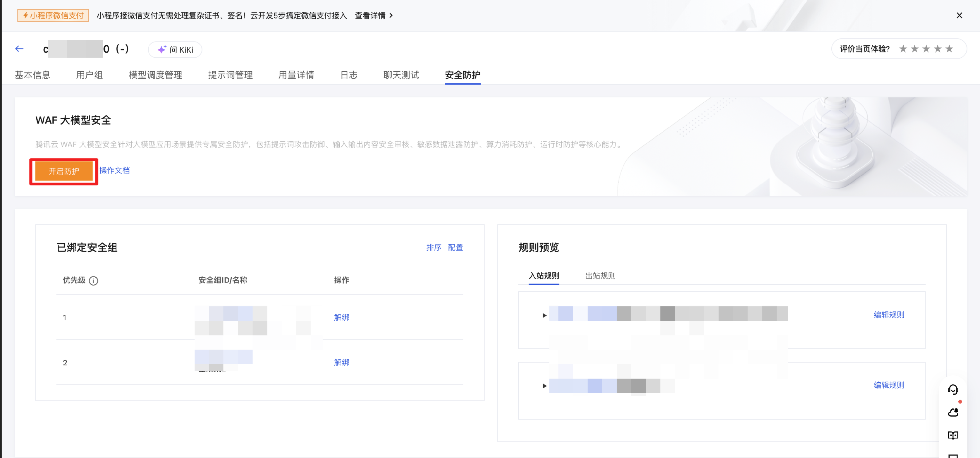Screen dimensions: 980x458
Task: Go back using the left arrow icon
Action: click(20, 49)
